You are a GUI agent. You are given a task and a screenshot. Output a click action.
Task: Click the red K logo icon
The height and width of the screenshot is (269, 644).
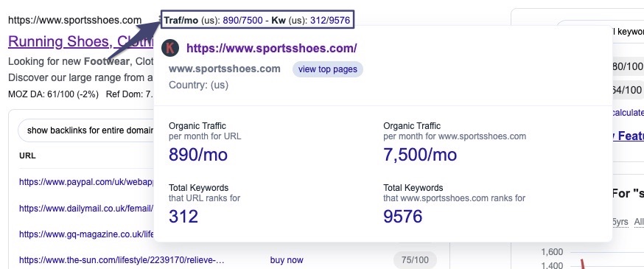pyautogui.click(x=170, y=48)
